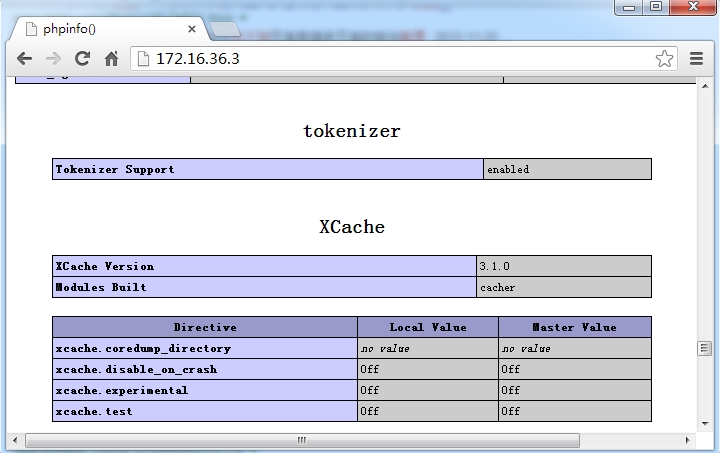720x453 pixels.
Task: Open a new tab
Action: pos(224,29)
